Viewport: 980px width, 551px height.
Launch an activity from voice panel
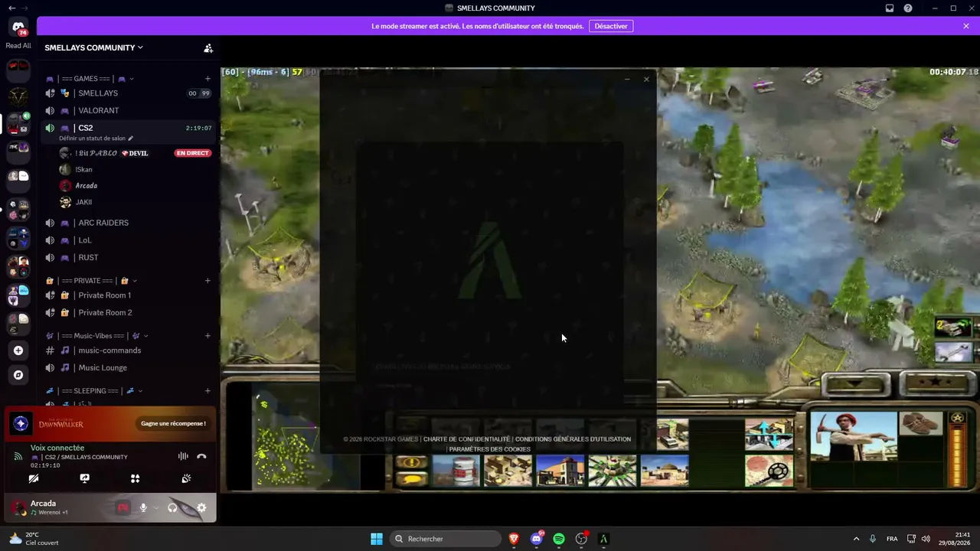click(x=135, y=478)
